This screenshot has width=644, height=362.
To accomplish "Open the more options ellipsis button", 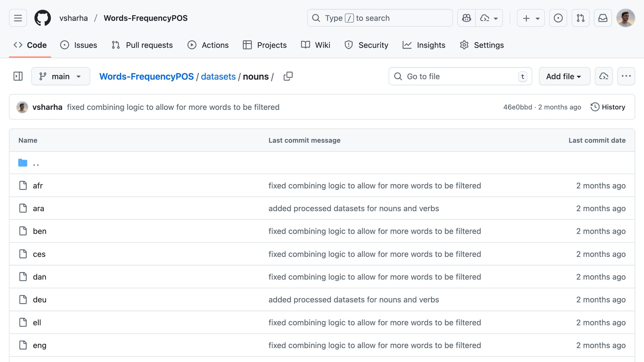I will tap(626, 76).
